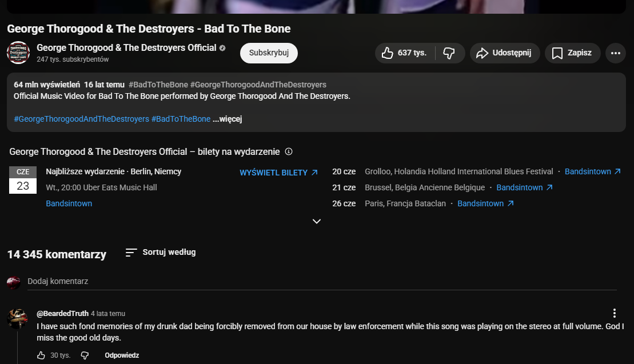This screenshot has height=364, width=634.
Task: Open the Sortuj według sort menu
Action: (x=161, y=253)
